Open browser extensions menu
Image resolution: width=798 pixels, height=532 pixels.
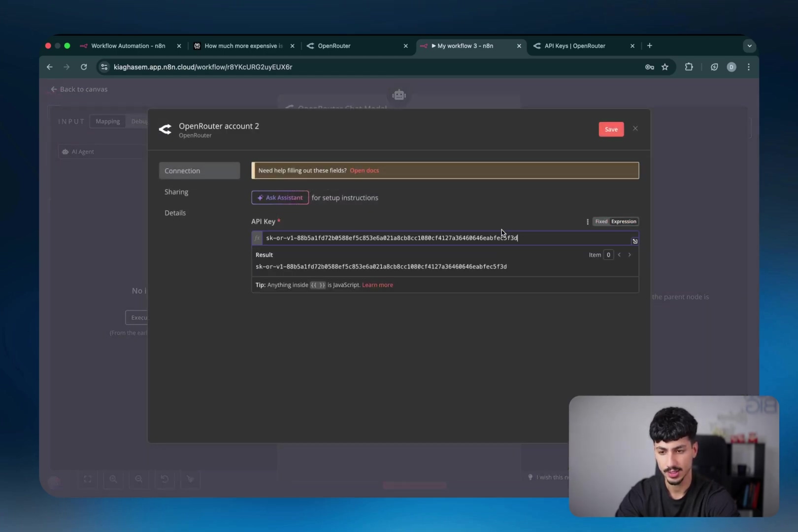pyautogui.click(x=689, y=67)
